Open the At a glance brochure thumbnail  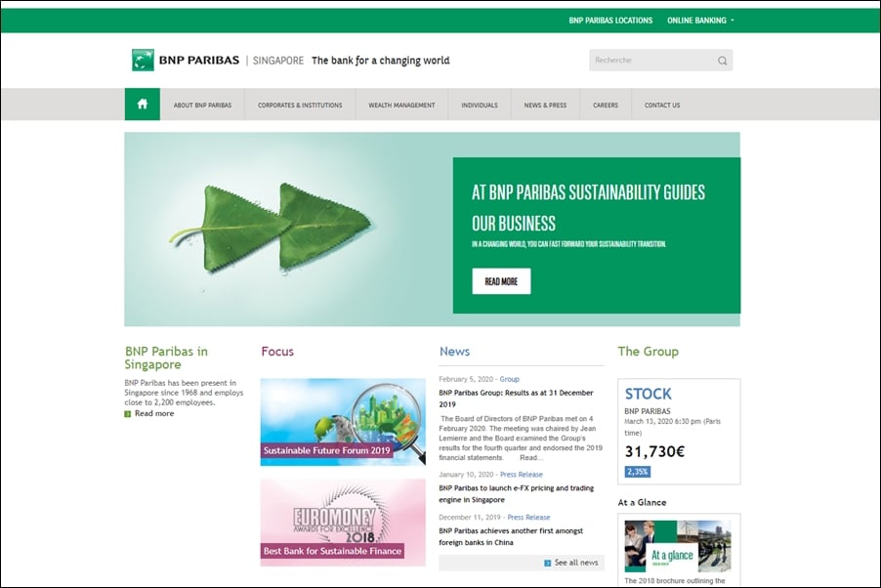click(x=678, y=546)
